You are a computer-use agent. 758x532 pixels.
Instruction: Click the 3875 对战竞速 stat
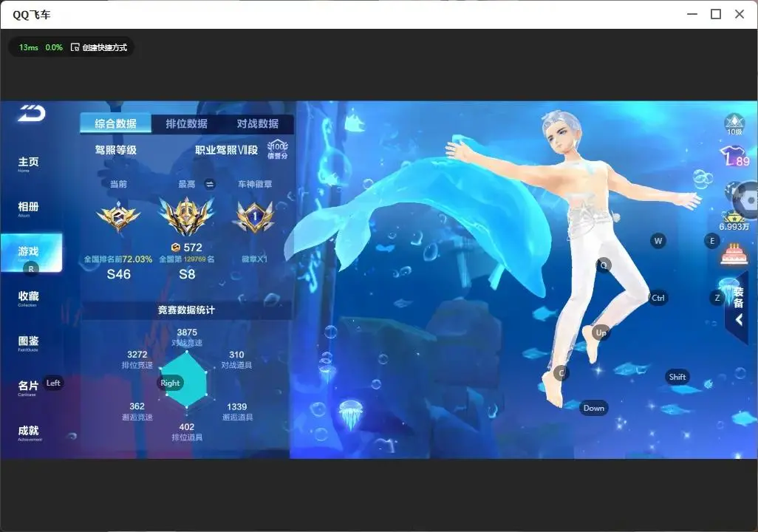point(187,337)
